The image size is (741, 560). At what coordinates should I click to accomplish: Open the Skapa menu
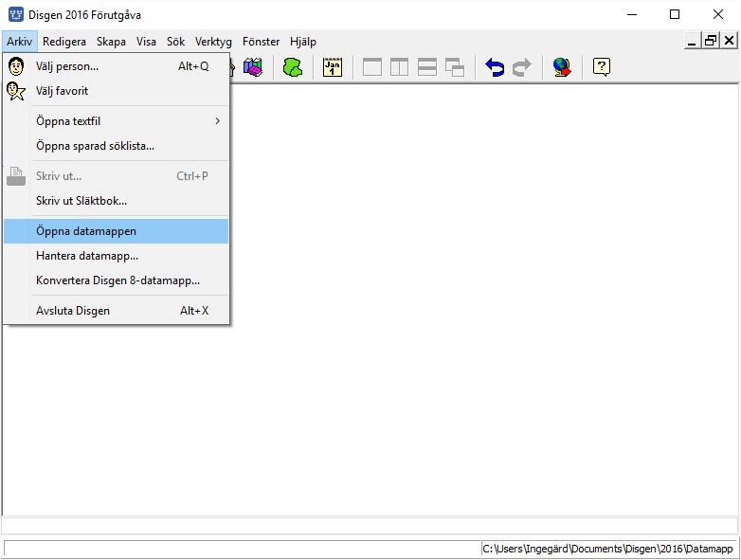tap(111, 42)
